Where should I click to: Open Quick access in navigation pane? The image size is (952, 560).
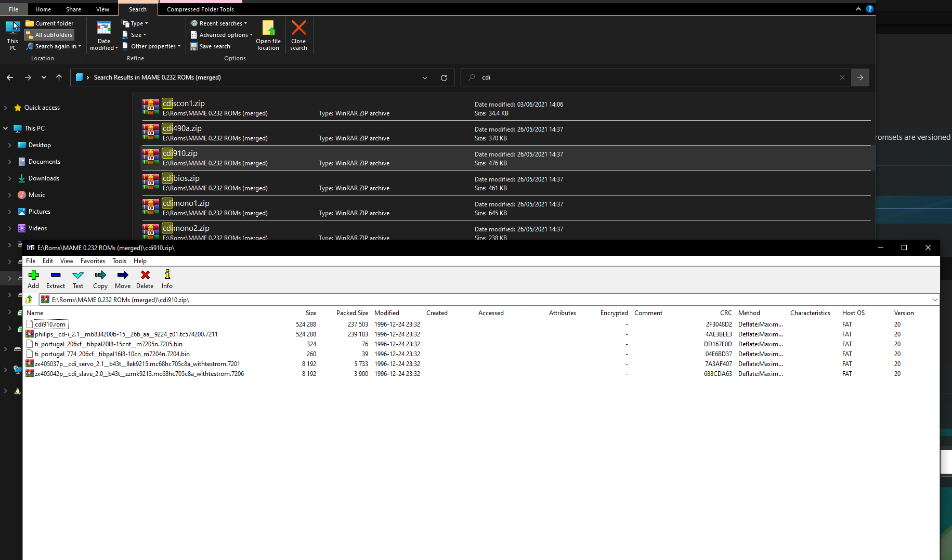42,108
